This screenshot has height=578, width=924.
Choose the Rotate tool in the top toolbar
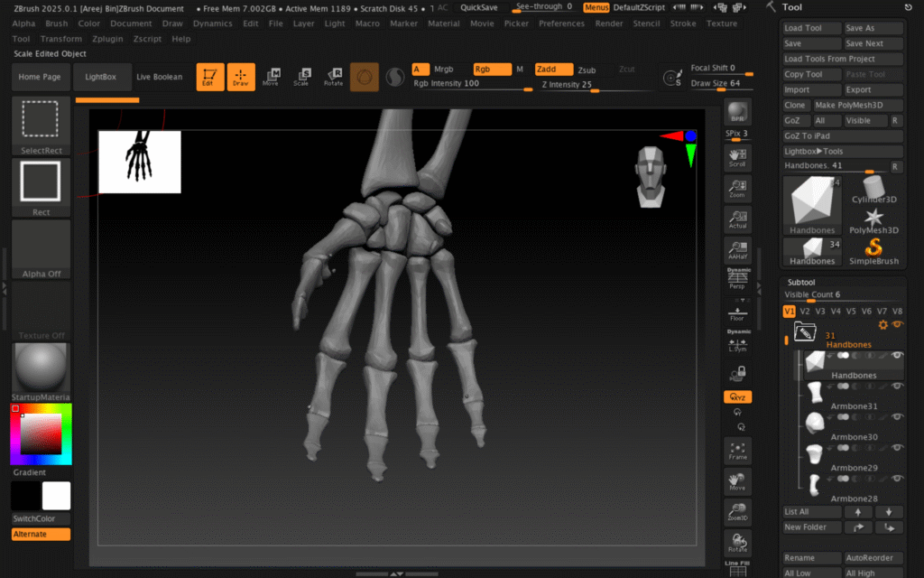(333, 78)
